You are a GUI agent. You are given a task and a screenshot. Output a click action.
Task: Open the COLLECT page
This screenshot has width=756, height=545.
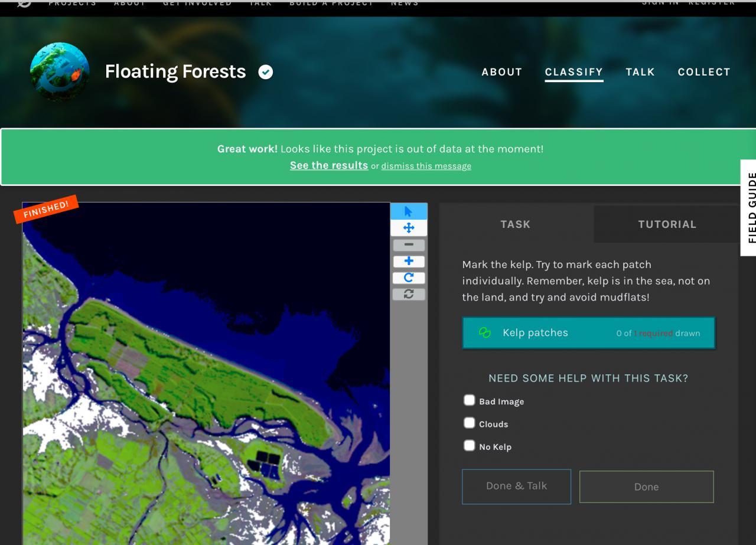tap(704, 72)
